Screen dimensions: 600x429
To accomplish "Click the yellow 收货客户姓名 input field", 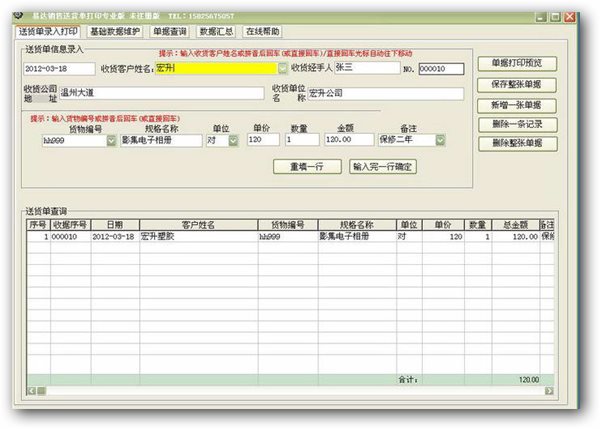I will pos(216,69).
